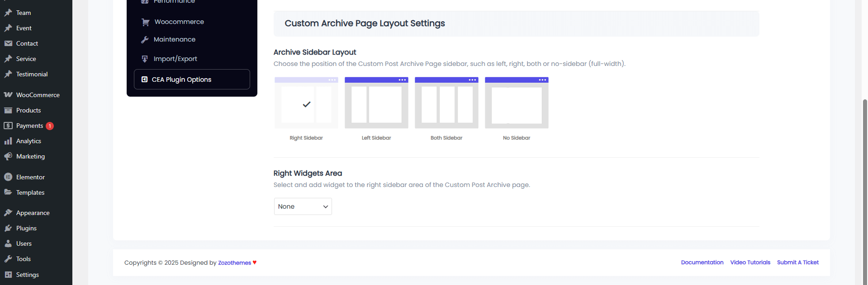Open Plugins in the admin menu
Image resolution: width=868 pixels, height=285 pixels.
pos(26,228)
